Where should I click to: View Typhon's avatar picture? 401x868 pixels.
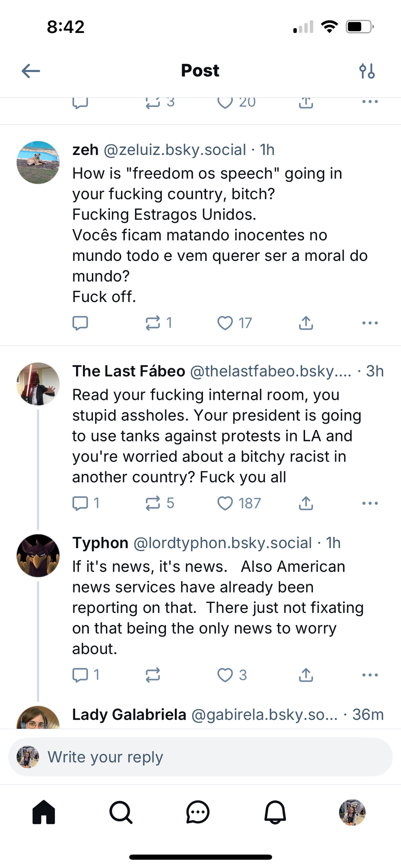(38, 556)
